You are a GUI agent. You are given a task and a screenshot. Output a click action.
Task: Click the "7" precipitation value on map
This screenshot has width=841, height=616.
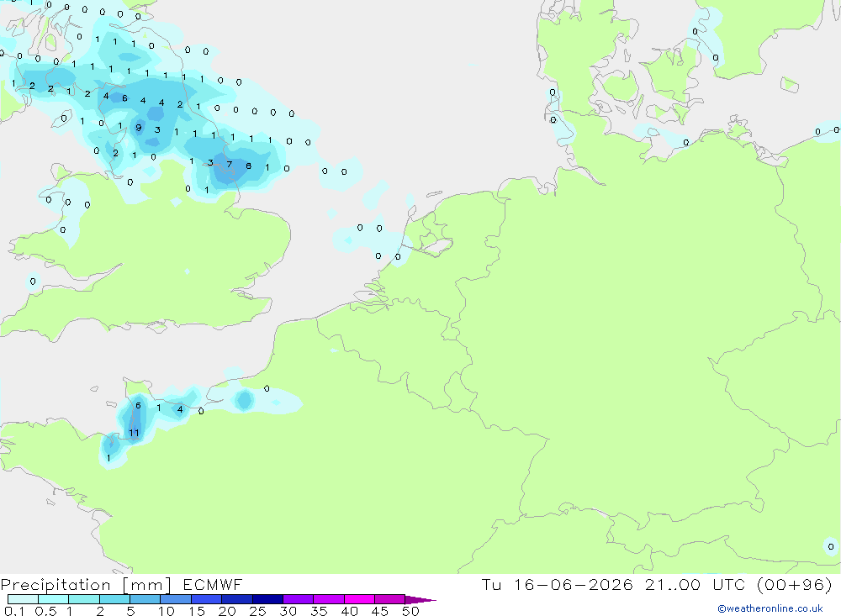coord(230,164)
